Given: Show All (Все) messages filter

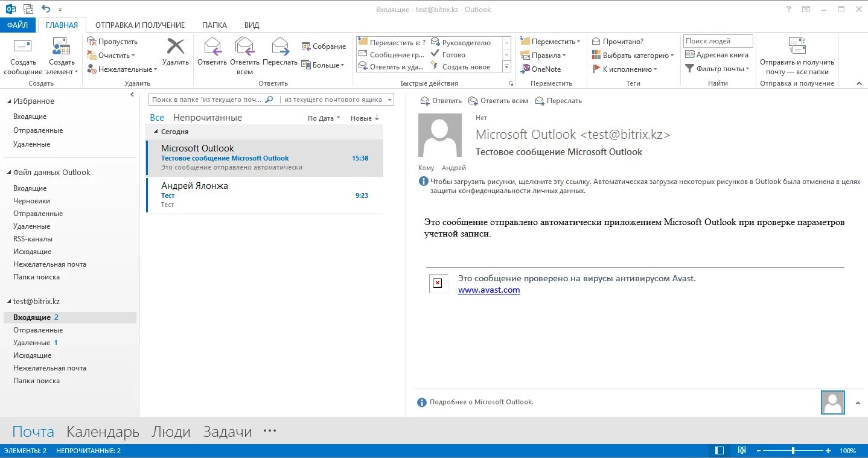Looking at the screenshot, I should pyautogui.click(x=157, y=118).
